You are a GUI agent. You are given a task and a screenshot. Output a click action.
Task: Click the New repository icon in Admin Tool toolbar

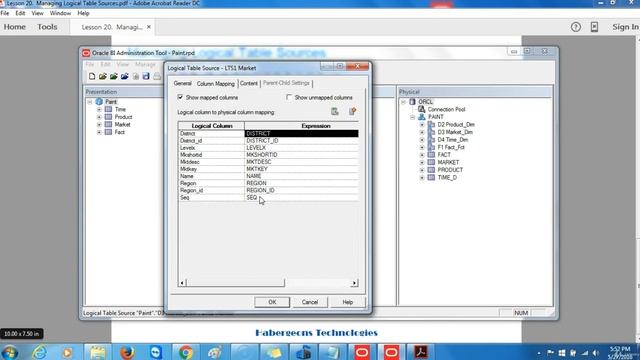point(92,76)
